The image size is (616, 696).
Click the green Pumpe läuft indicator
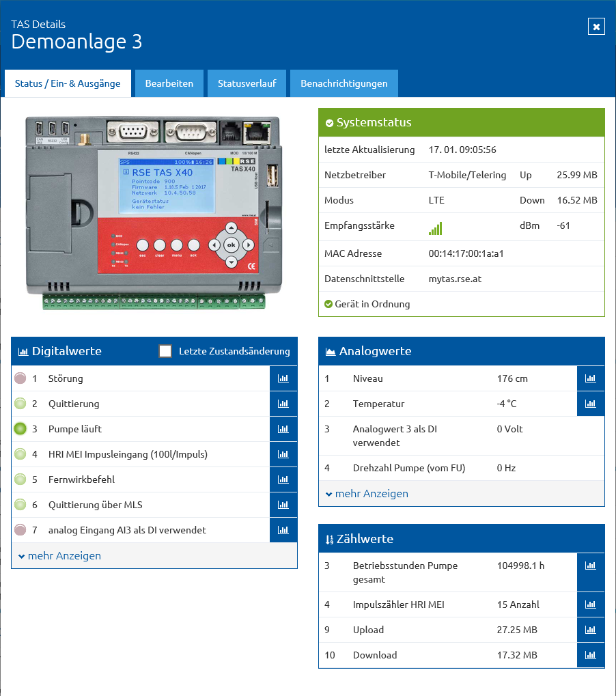click(x=20, y=429)
